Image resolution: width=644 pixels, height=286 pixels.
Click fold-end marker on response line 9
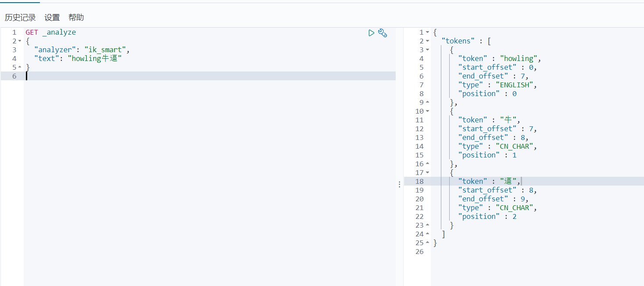(x=428, y=103)
